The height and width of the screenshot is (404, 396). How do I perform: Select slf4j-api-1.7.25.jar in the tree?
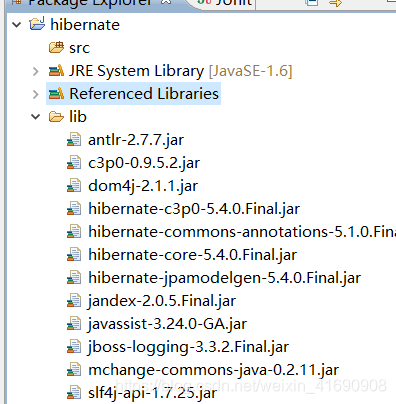(152, 393)
